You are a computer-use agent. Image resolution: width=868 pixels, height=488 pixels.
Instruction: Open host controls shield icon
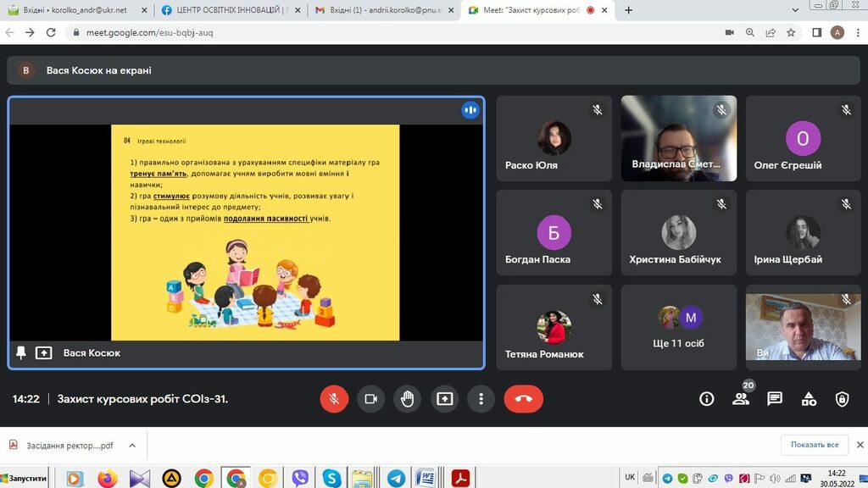[x=842, y=399]
